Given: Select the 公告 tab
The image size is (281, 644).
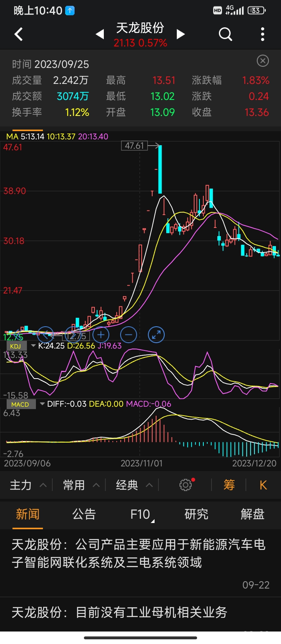Looking at the screenshot, I should tap(84, 514).
